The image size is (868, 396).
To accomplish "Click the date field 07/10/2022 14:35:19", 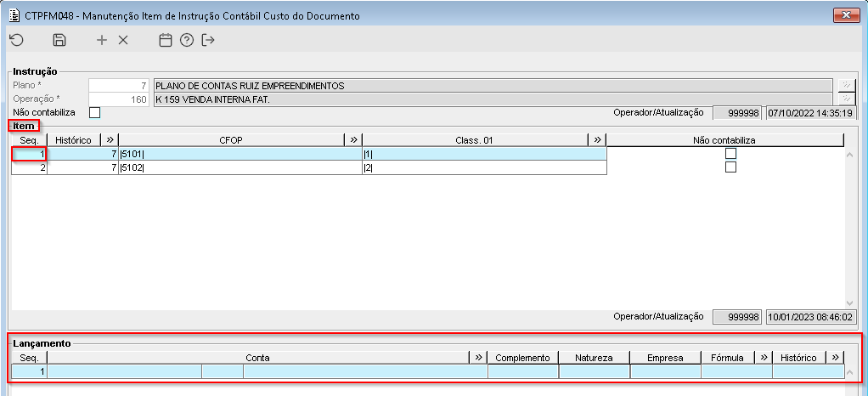I will click(x=812, y=113).
